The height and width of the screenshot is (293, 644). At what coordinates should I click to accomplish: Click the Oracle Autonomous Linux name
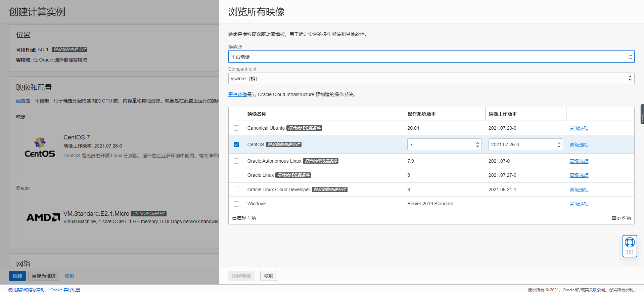point(274,161)
